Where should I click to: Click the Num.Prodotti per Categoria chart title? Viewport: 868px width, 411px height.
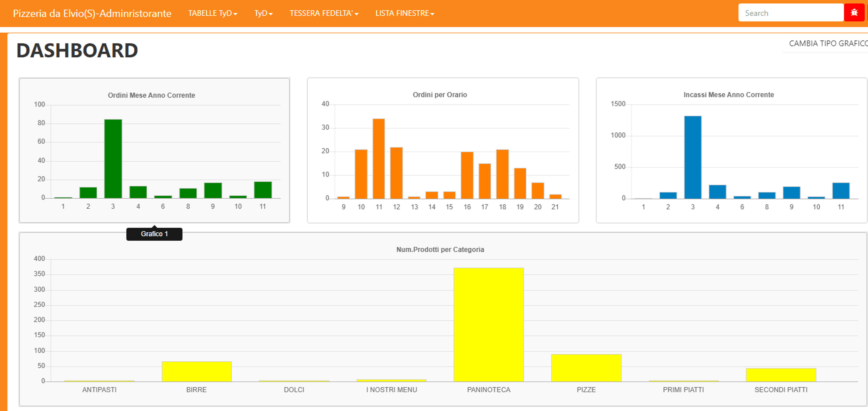(440, 250)
